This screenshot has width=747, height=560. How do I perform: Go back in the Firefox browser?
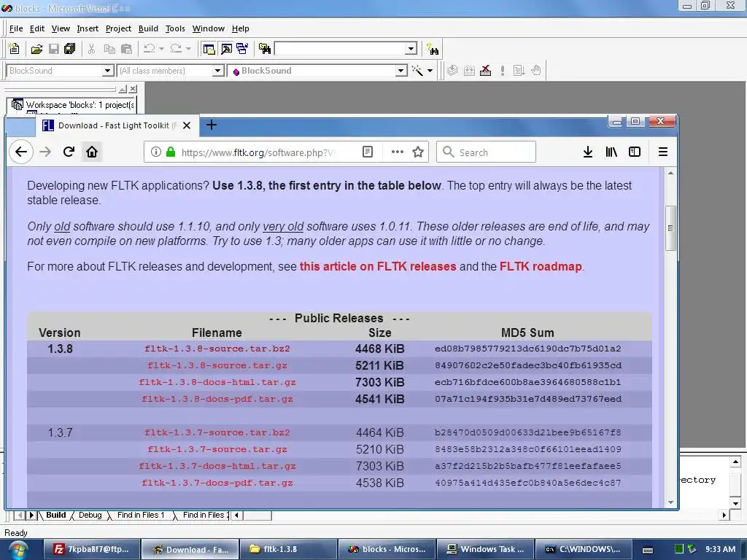[21, 152]
